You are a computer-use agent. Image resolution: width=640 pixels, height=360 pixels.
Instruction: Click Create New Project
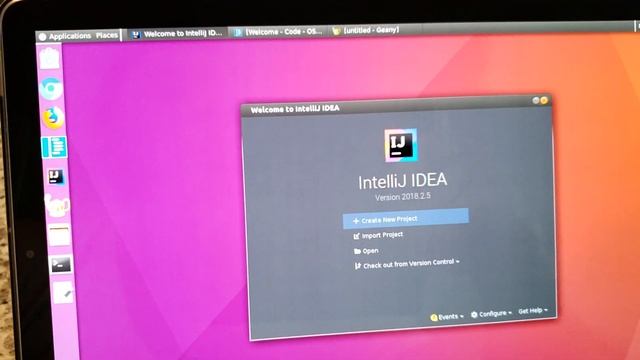tap(405, 218)
